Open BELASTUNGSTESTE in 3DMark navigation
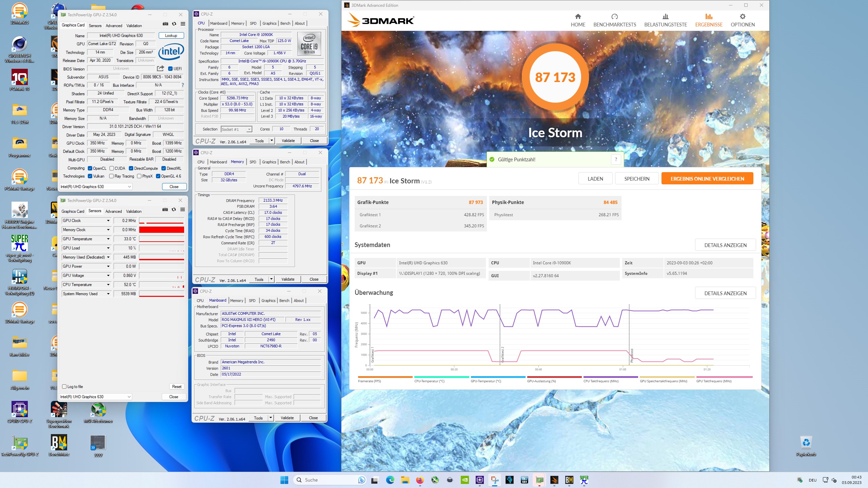The image size is (868, 488). coord(665,20)
